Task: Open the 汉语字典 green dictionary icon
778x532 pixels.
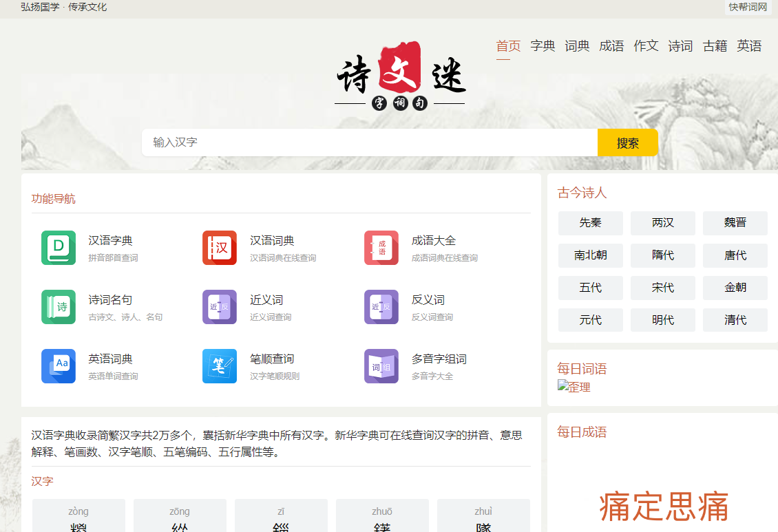Action: [x=59, y=247]
